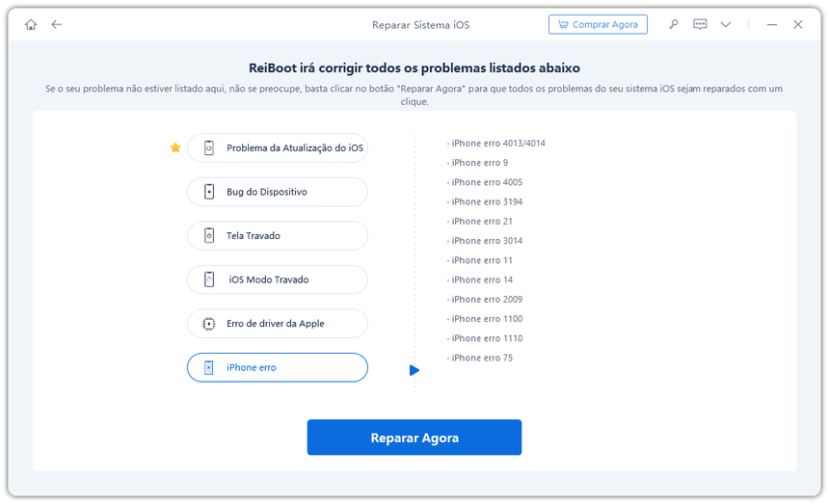Minimize the ReiBoot window
This screenshot has height=504, width=829.
(772, 24)
